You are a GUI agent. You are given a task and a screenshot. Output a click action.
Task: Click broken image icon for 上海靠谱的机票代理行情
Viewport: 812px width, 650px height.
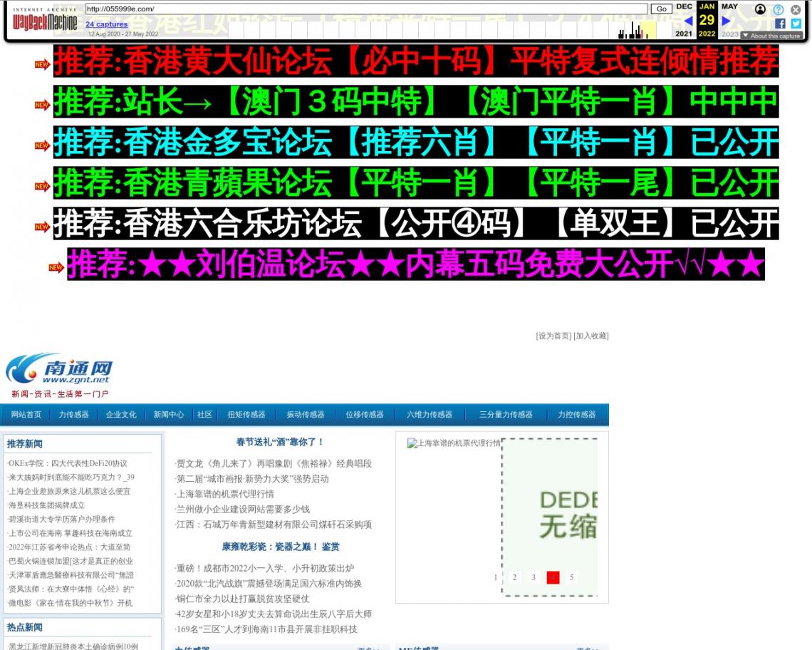(x=412, y=443)
